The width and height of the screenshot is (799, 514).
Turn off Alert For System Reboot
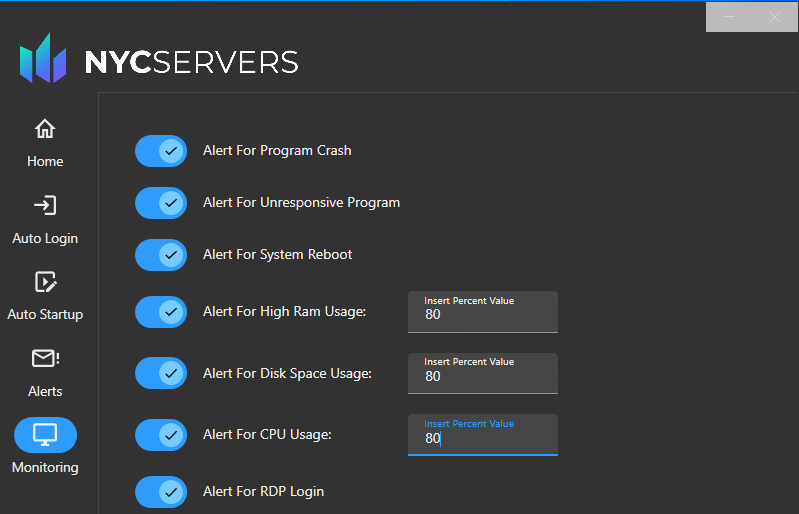click(161, 255)
